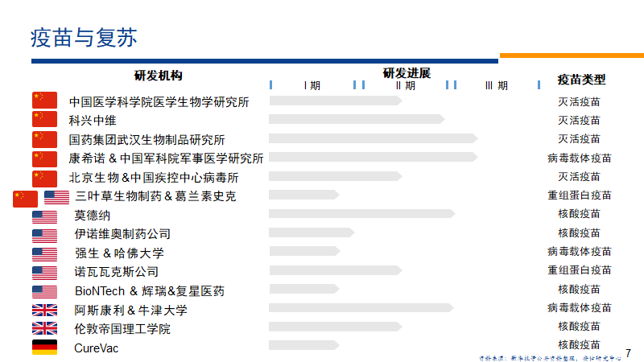This screenshot has width=644, height=362.
Task: Click 灭活疫苗 in the 科兴中维 row
Action: point(579,120)
